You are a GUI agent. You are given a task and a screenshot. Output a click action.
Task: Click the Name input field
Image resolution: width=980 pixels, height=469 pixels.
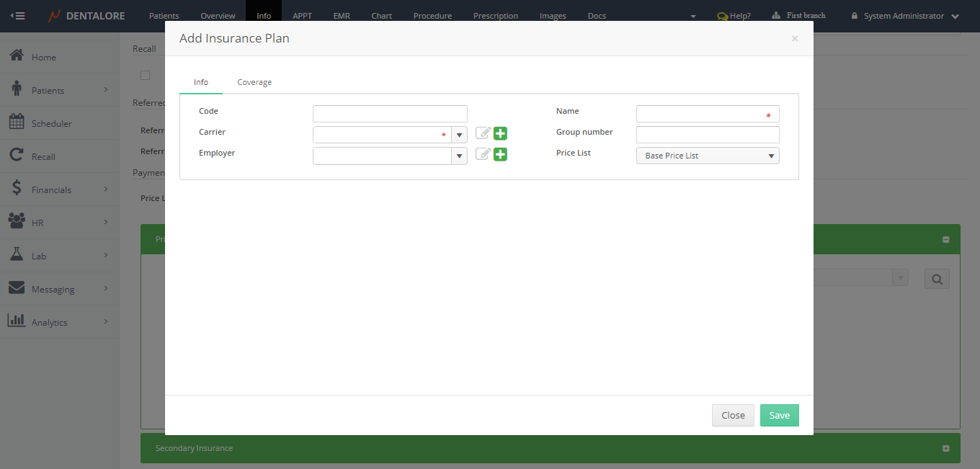(x=700, y=114)
